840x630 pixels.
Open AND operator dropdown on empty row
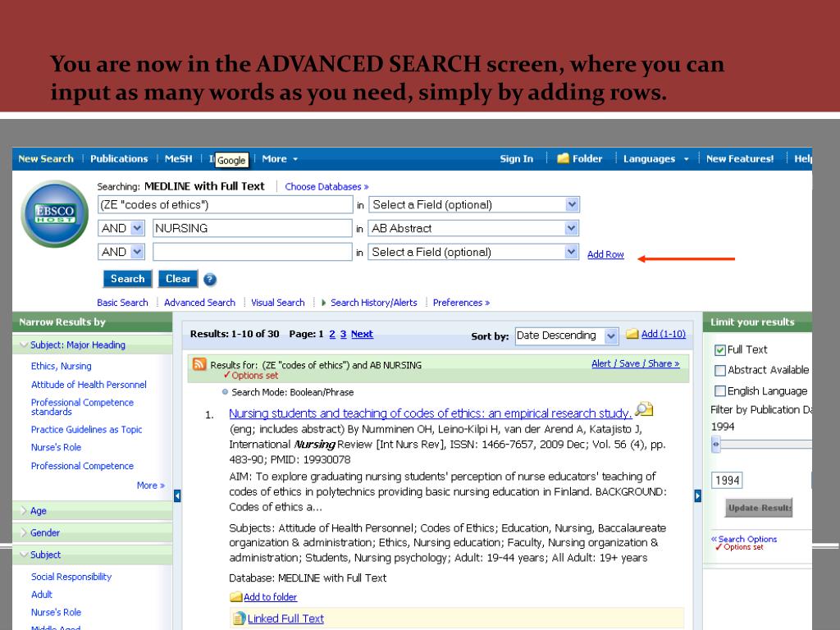137,252
